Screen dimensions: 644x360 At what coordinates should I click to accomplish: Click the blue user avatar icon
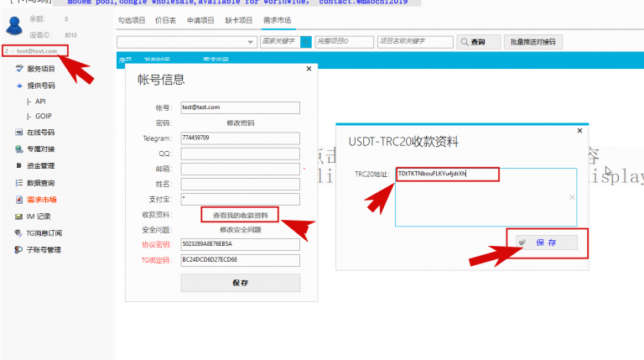coord(14,25)
